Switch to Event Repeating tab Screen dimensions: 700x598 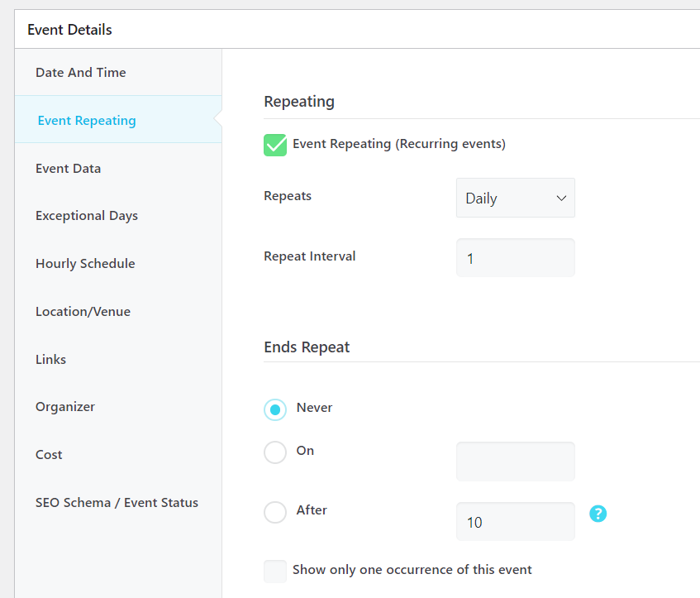pos(87,121)
